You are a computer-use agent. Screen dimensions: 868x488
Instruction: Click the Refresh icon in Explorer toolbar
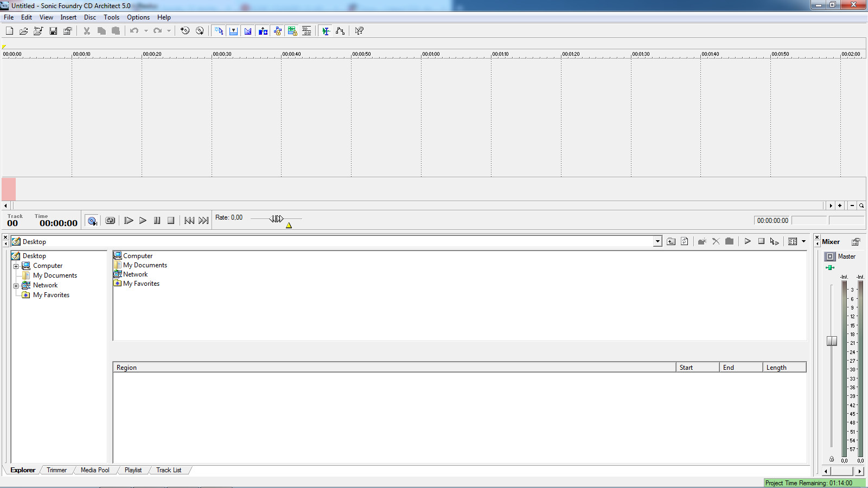point(685,242)
